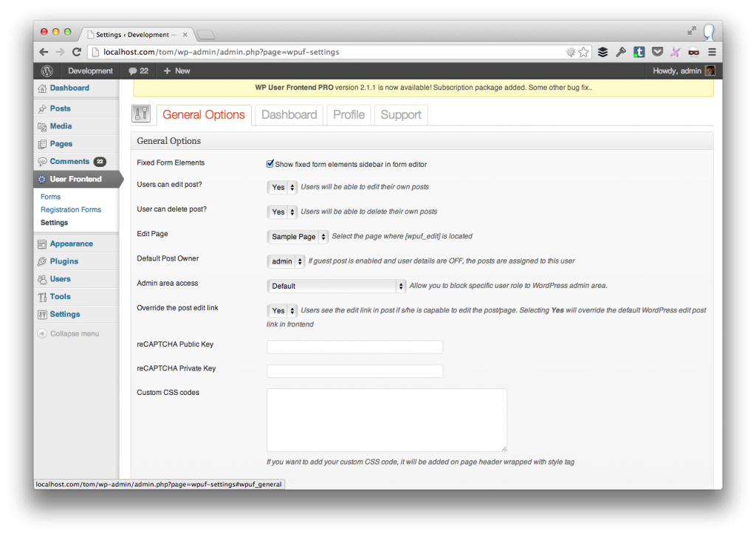Switch to the Profile tab
756x536 pixels.
348,114
